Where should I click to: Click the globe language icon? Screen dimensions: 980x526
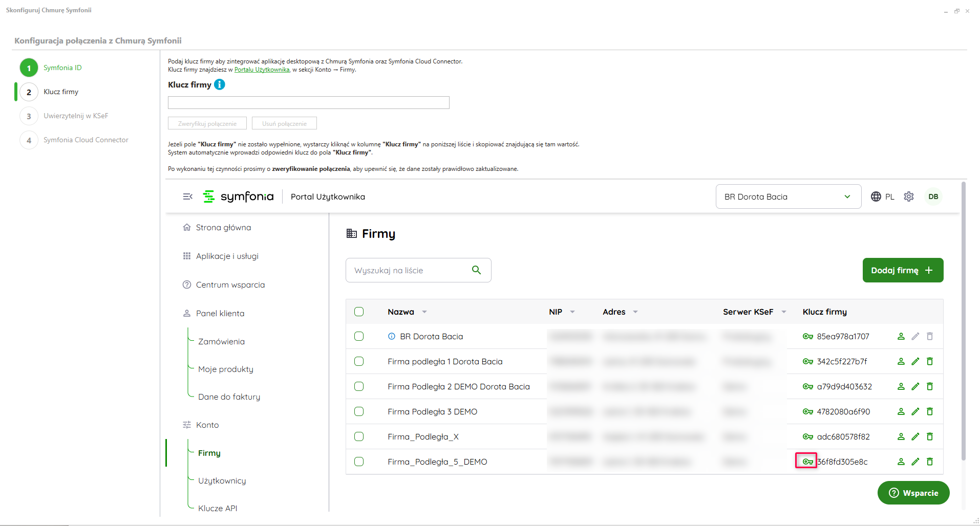pos(876,196)
